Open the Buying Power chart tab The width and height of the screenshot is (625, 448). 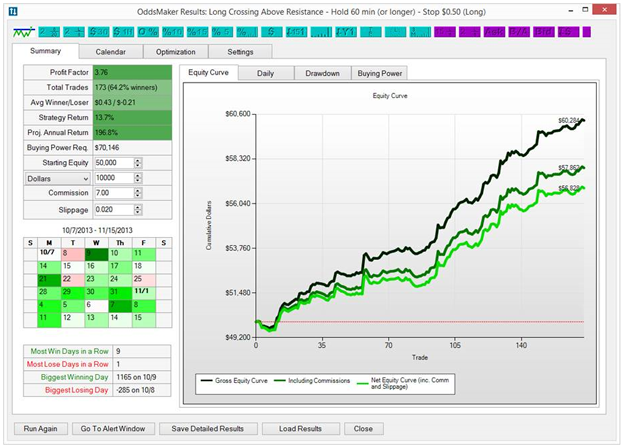click(x=379, y=73)
